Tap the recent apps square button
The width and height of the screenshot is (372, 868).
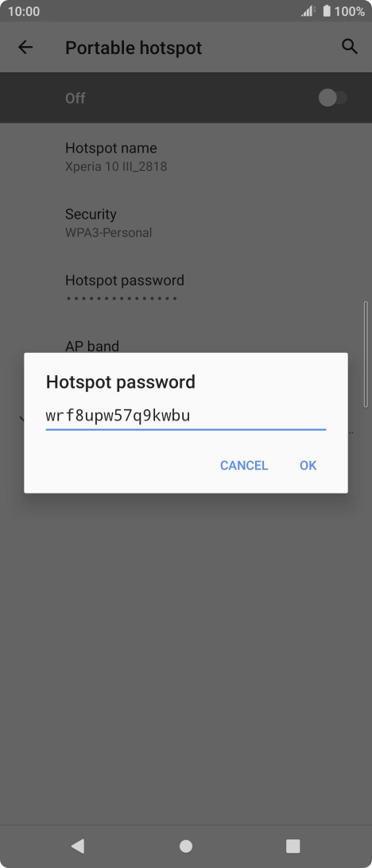293,846
